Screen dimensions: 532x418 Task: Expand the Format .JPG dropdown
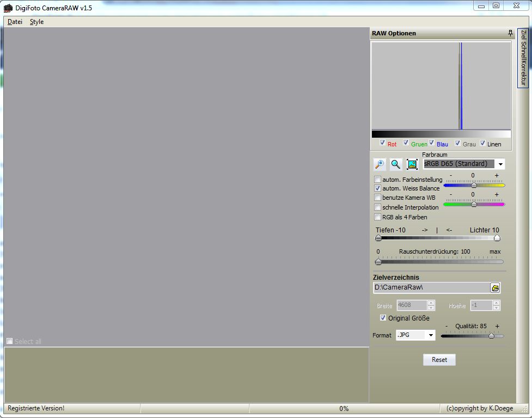(431, 335)
